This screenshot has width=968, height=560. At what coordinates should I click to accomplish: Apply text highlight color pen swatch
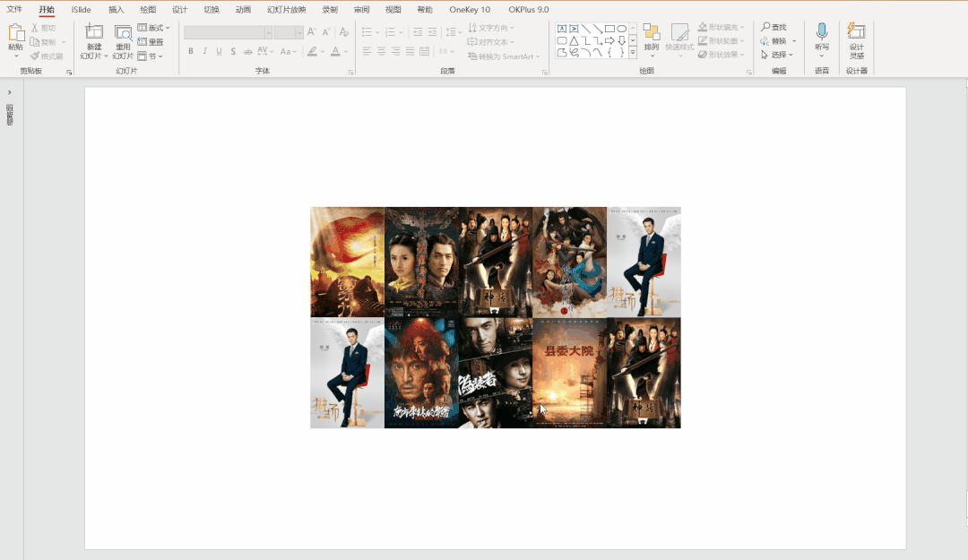(313, 51)
